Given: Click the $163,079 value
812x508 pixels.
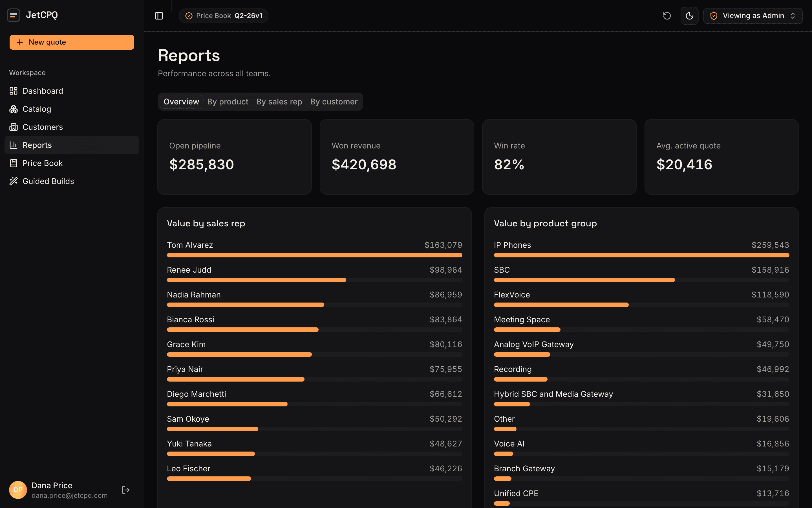Looking at the screenshot, I should (443, 245).
